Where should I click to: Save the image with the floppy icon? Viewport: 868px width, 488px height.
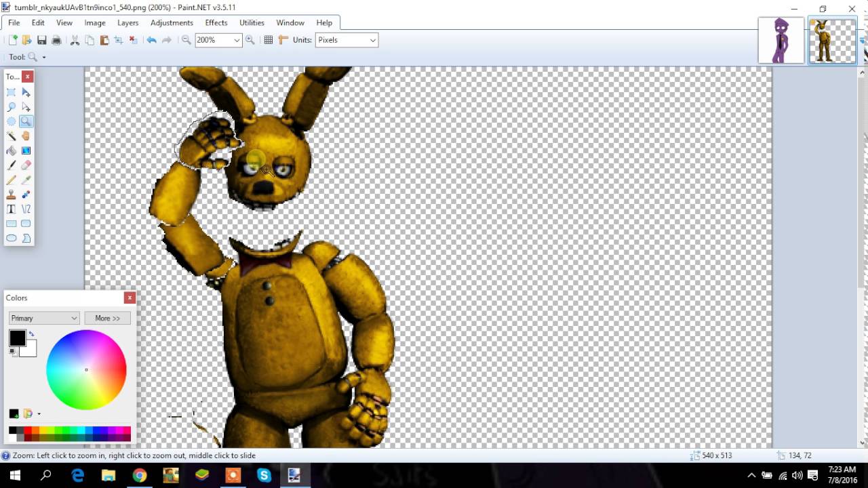point(42,40)
